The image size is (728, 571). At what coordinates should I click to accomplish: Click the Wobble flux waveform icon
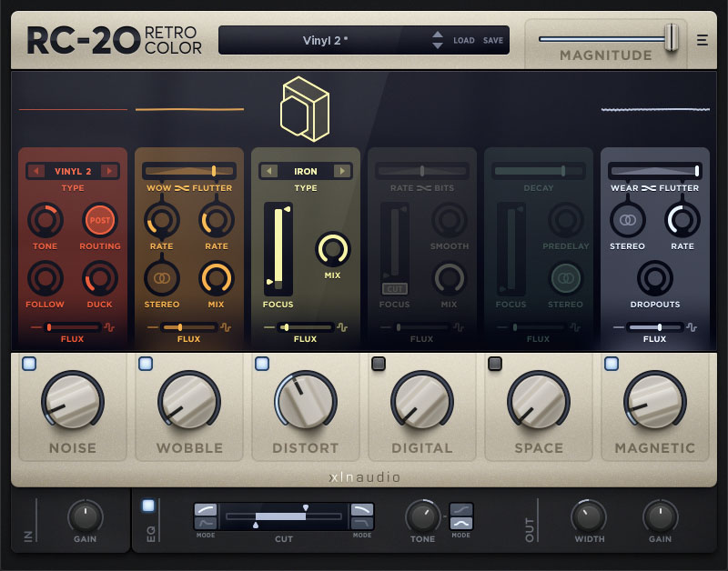pyautogui.click(x=226, y=327)
